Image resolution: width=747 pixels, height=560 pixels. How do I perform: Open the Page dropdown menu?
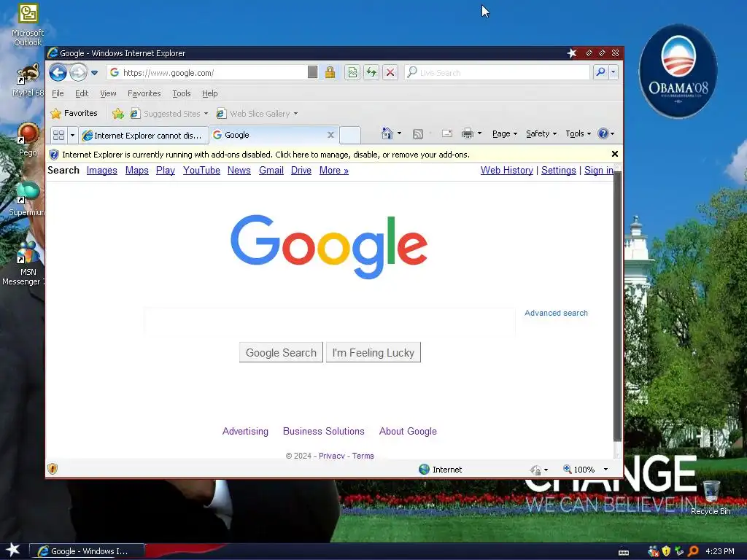point(505,134)
